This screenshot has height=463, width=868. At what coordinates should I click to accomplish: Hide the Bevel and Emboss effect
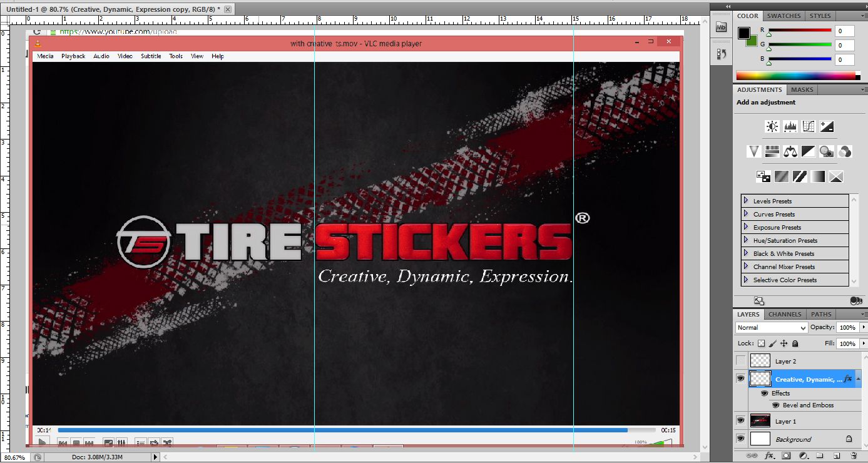tap(775, 405)
